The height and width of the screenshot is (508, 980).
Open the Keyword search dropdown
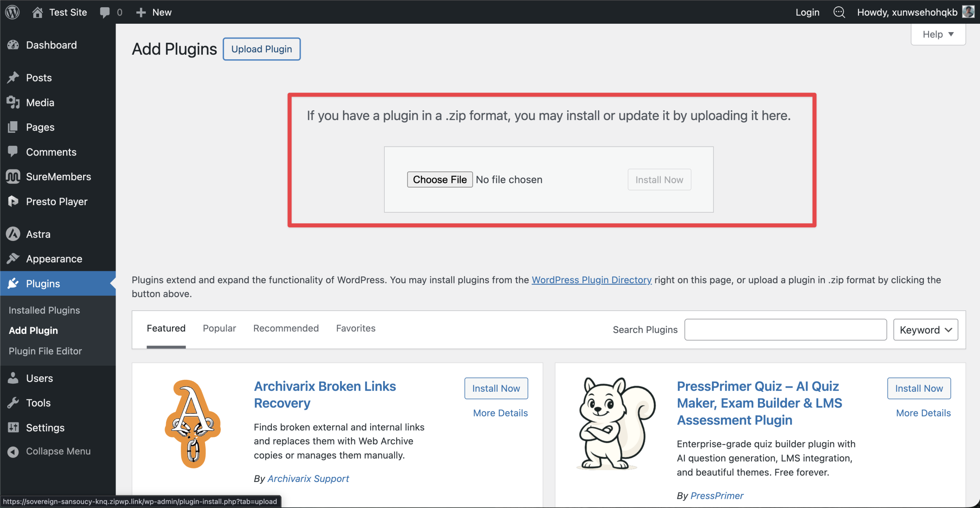925,329
